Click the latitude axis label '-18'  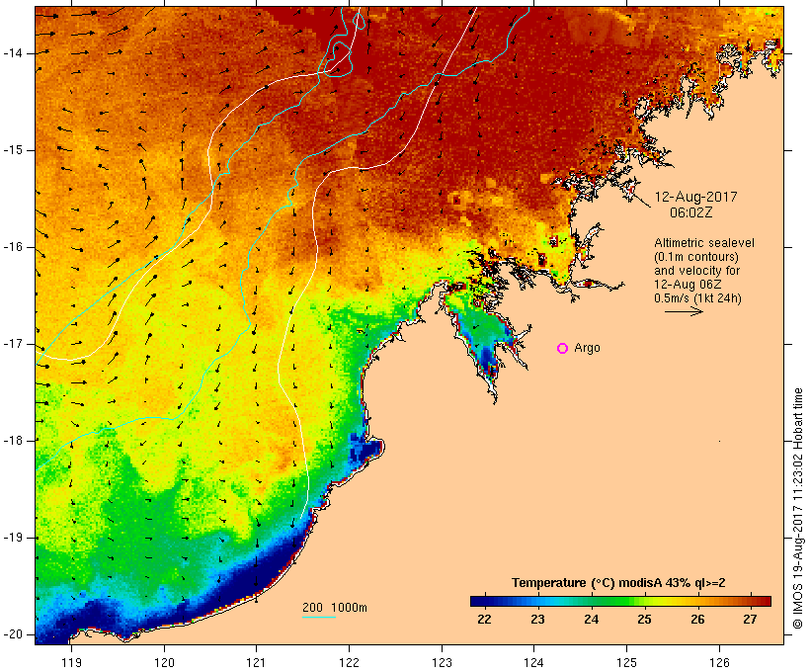tap(13, 441)
